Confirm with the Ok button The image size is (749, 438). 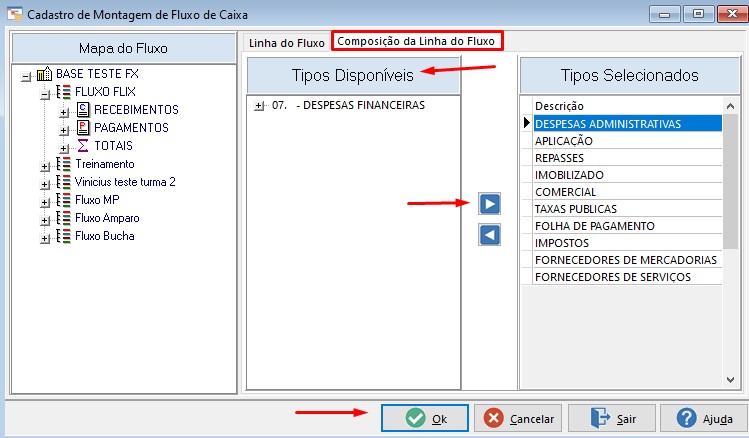click(x=425, y=418)
